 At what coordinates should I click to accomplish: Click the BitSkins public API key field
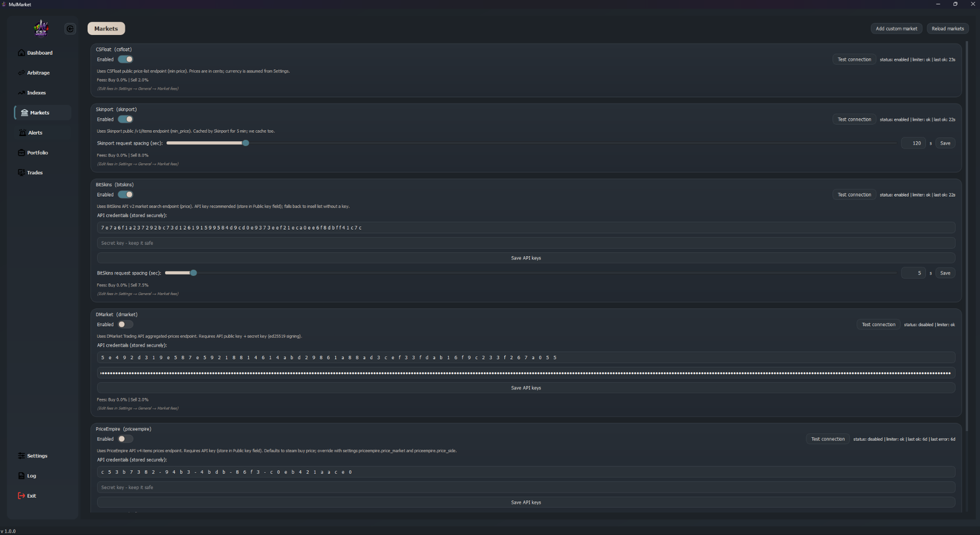pos(526,228)
